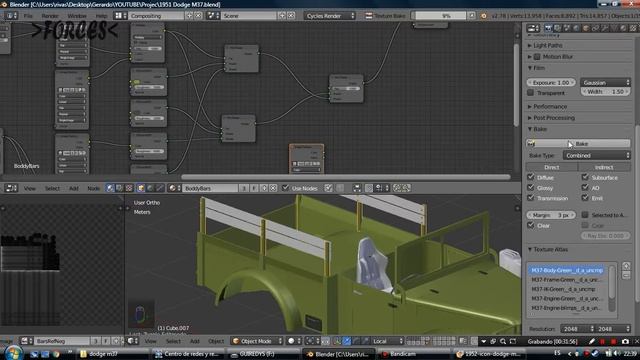Click the Bandicam pencil draw icon
This screenshot has height=360, width=640.
tap(592, 341)
